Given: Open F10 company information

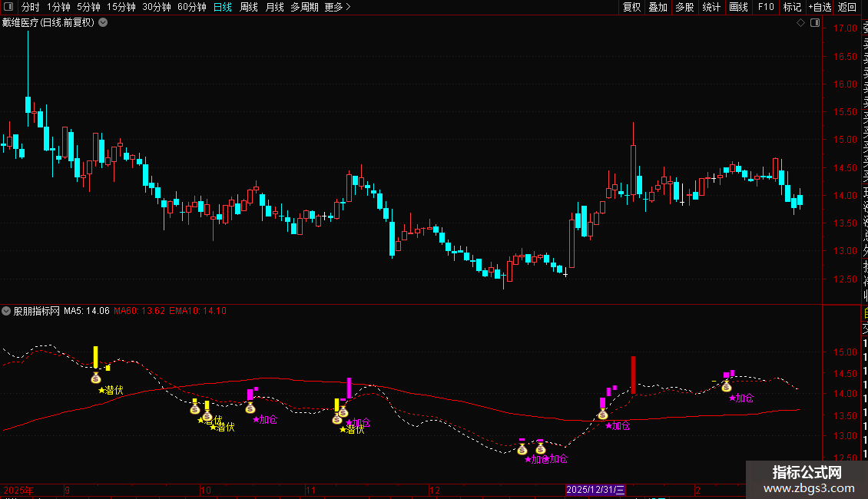Looking at the screenshot, I should [766, 7].
